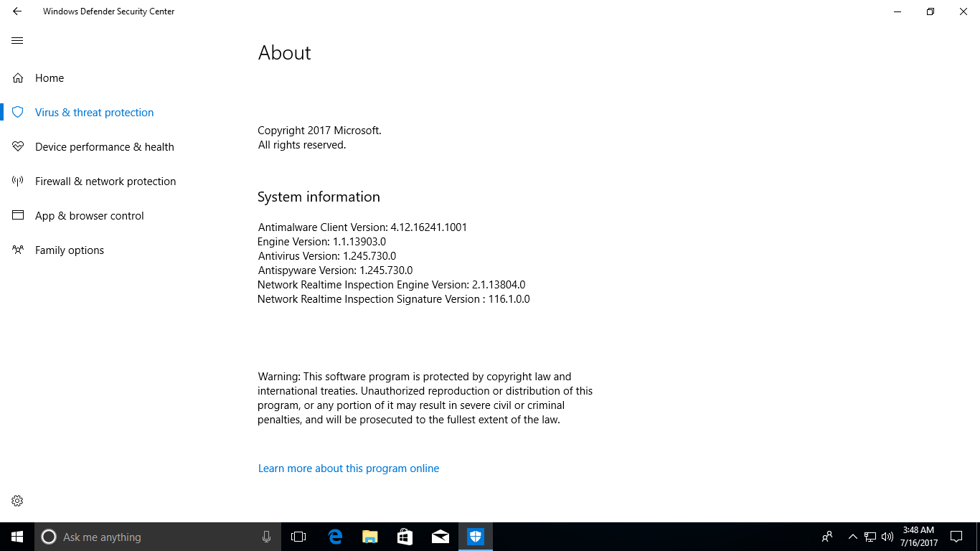Image resolution: width=980 pixels, height=551 pixels.
Task: Click the Family options people icon
Action: pyautogui.click(x=18, y=250)
